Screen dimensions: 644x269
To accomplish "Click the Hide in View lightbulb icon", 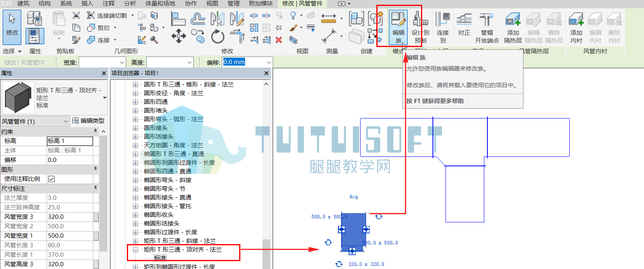I will (293, 15).
